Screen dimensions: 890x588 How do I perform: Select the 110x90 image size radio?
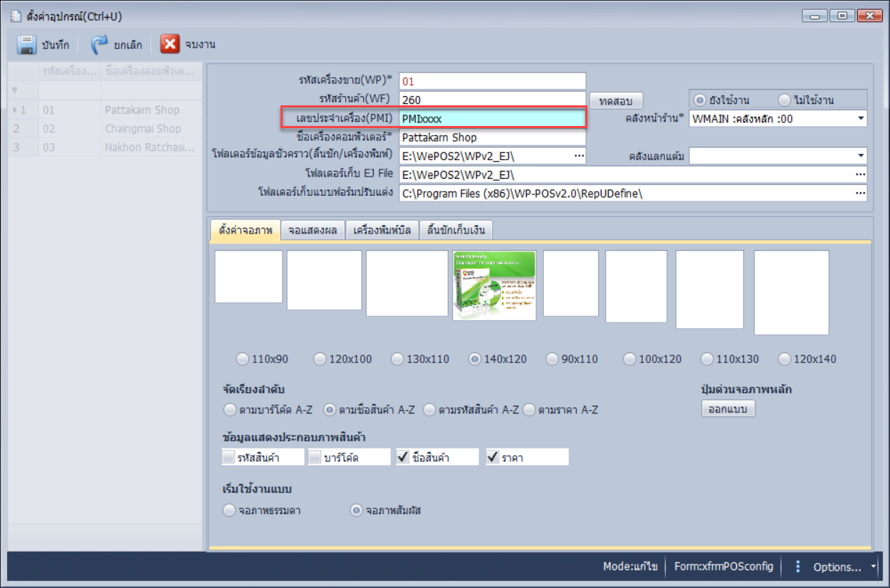pos(243,359)
